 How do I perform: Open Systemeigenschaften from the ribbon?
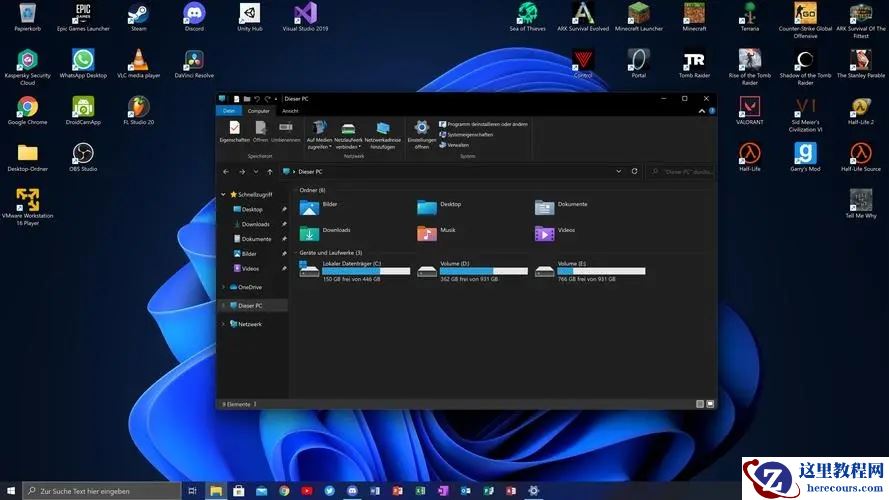[x=466, y=135]
